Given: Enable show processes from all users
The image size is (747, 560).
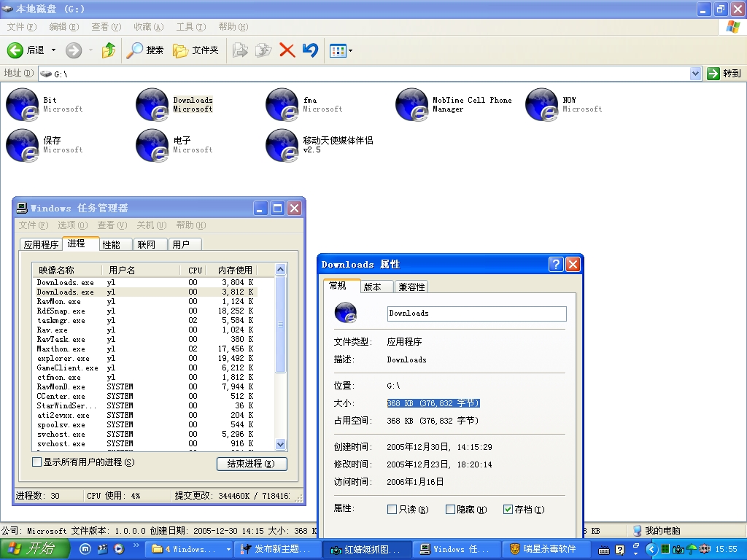Looking at the screenshot, I should click(36, 462).
